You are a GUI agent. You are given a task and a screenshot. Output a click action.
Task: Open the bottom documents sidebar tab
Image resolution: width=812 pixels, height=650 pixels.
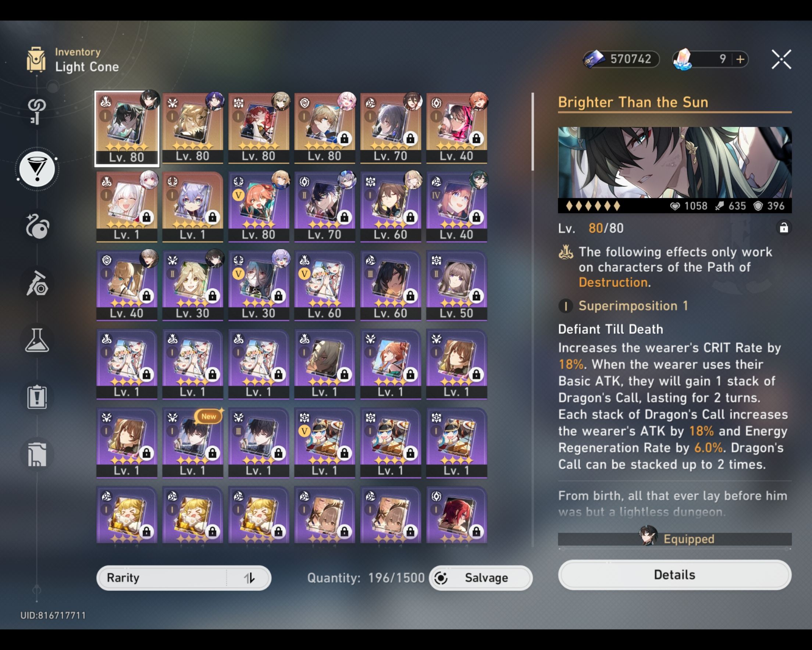(x=37, y=454)
